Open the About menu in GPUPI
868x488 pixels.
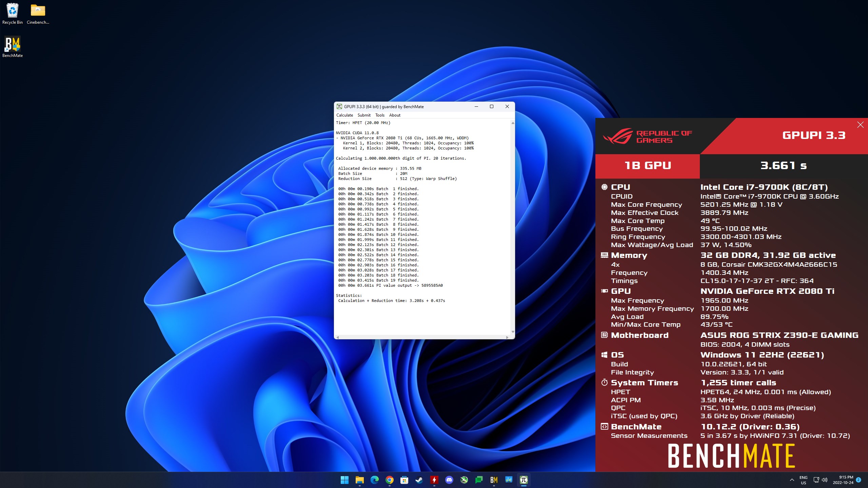[x=395, y=115]
